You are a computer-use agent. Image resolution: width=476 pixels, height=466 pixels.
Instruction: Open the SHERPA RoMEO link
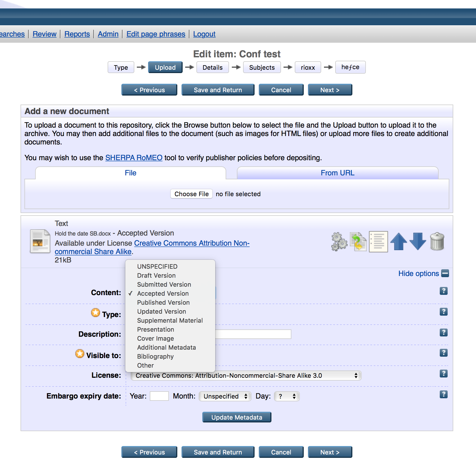pos(134,158)
